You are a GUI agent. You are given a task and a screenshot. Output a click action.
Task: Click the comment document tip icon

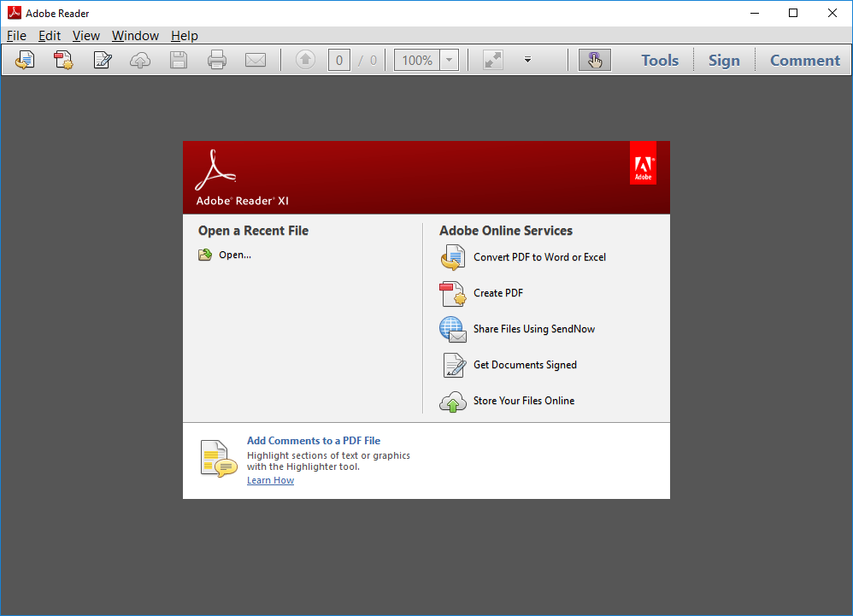(x=219, y=459)
